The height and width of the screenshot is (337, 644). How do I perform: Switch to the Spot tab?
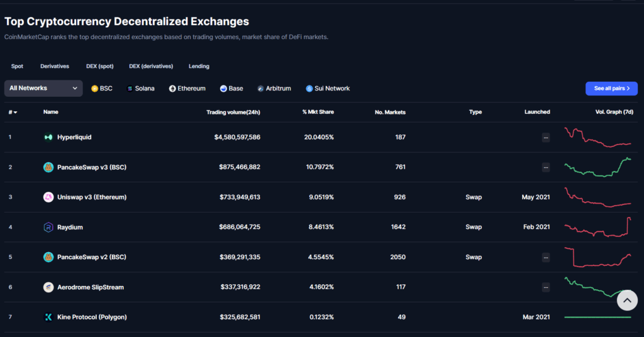pyautogui.click(x=17, y=66)
